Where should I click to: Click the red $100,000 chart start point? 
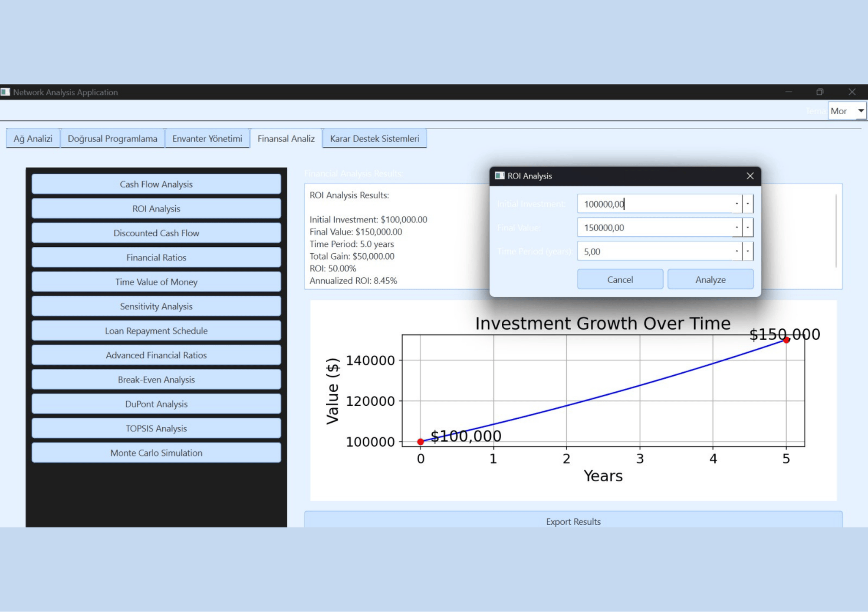pyautogui.click(x=420, y=442)
